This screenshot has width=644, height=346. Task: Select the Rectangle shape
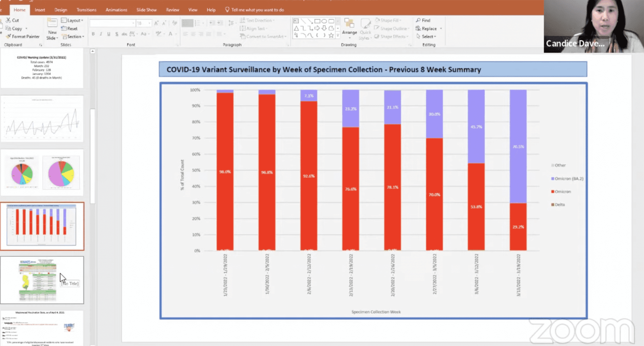pos(317,21)
